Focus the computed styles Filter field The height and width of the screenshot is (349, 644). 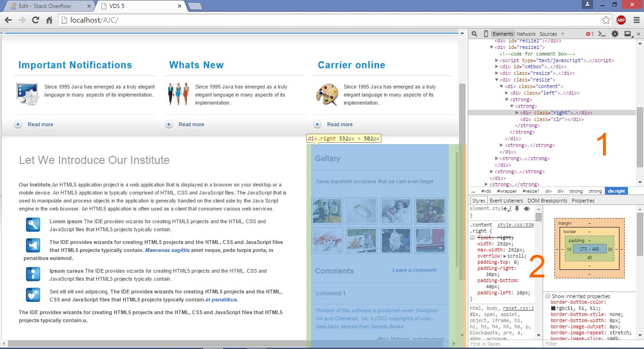point(594,344)
